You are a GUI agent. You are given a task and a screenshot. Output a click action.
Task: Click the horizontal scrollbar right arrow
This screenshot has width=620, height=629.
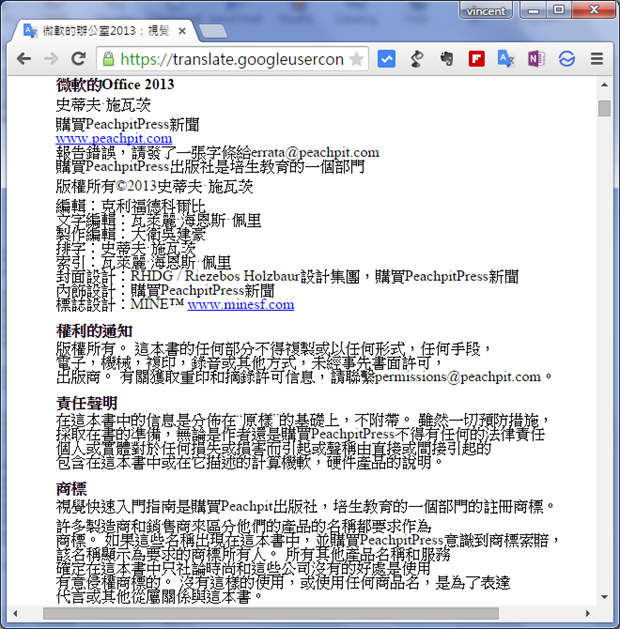pyautogui.click(x=588, y=613)
